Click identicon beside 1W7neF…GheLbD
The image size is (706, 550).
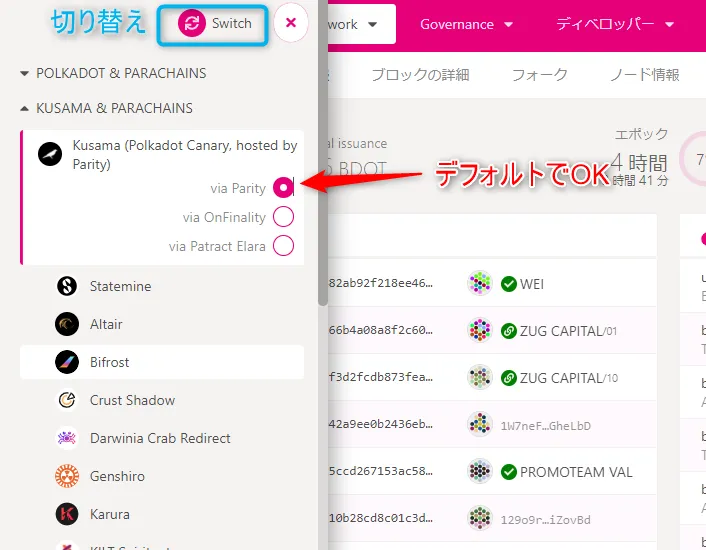click(x=480, y=424)
